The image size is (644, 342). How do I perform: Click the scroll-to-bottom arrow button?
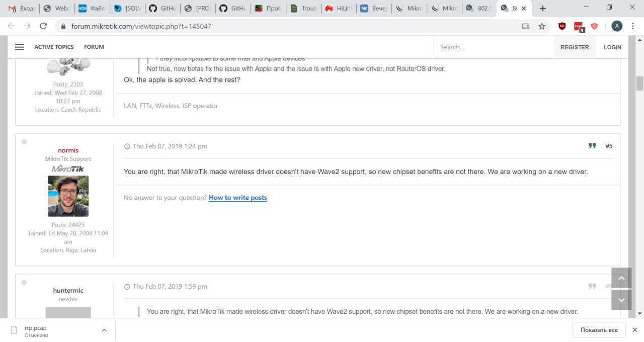click(x=621, y=300)
